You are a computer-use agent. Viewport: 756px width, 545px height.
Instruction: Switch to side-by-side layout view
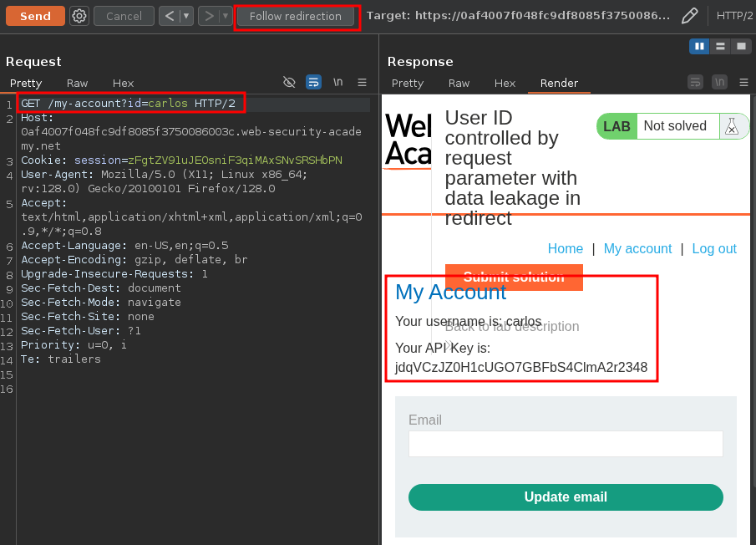(699, 46)
